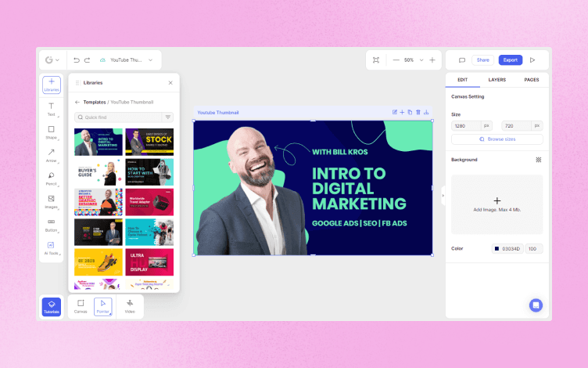
Task: Pick the Worldwide Travel Adapter template
Action: (x=149, y=202)
